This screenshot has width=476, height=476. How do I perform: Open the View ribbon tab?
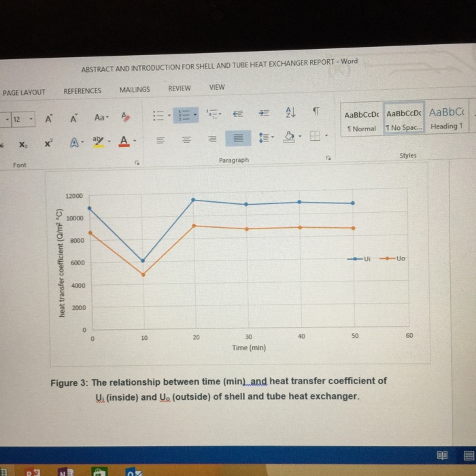tap(217, 87)
